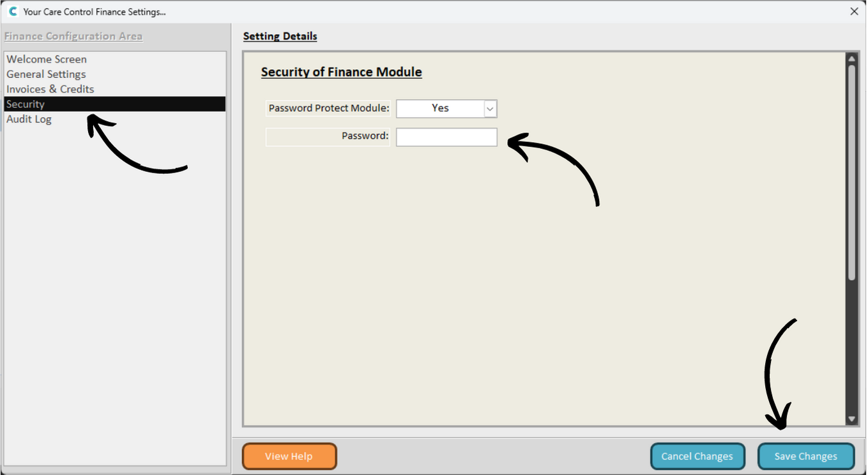Image resolution: width=868 pixels, height=475 pixels.
Task: Focus the Password text field
Action: 446,137
